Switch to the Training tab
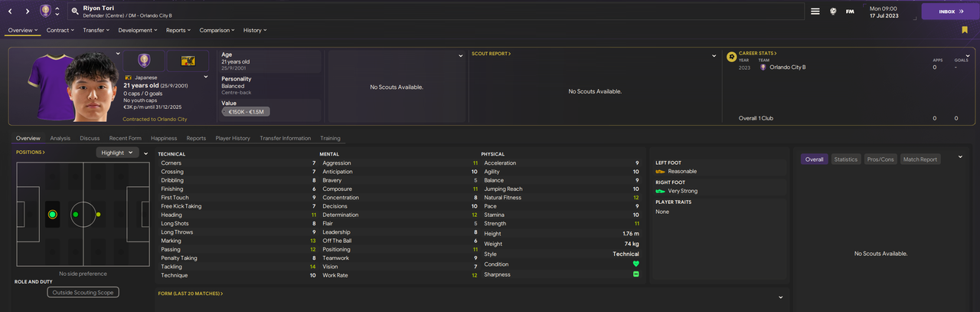This screenshot has width=980, height=312. [x=330, y=138]
